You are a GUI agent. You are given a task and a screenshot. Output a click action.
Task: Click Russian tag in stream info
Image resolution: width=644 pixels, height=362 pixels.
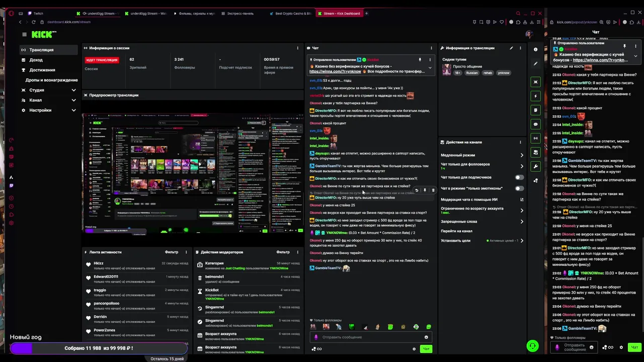tap(472, 73)
